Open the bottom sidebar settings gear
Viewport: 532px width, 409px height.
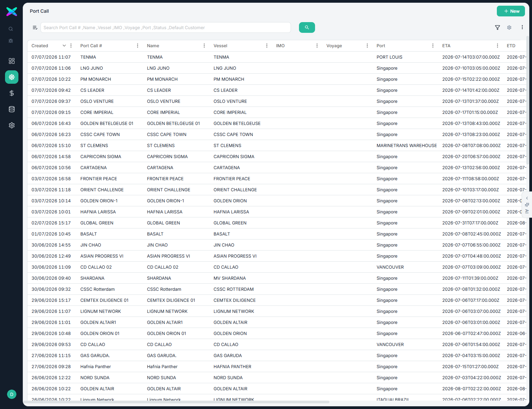(12, 125)
